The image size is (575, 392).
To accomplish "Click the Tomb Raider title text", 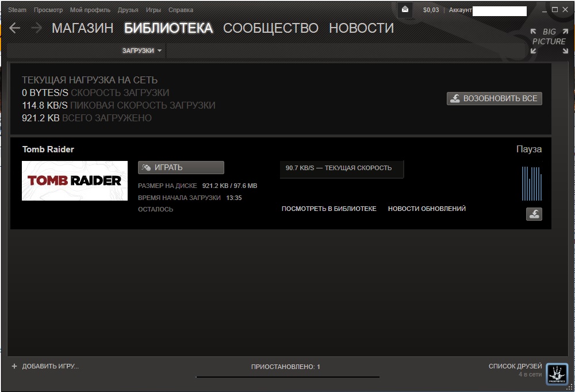I will (48, 149).
